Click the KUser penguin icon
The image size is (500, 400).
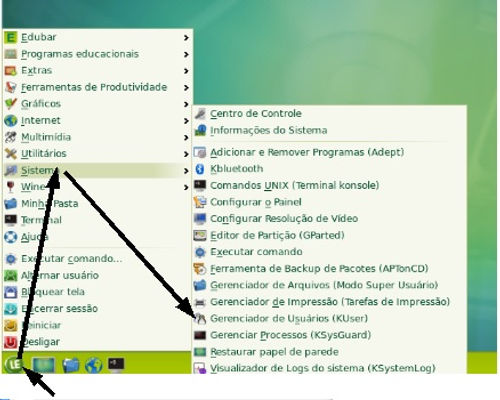pyautogui.click(x=200, y=319)
